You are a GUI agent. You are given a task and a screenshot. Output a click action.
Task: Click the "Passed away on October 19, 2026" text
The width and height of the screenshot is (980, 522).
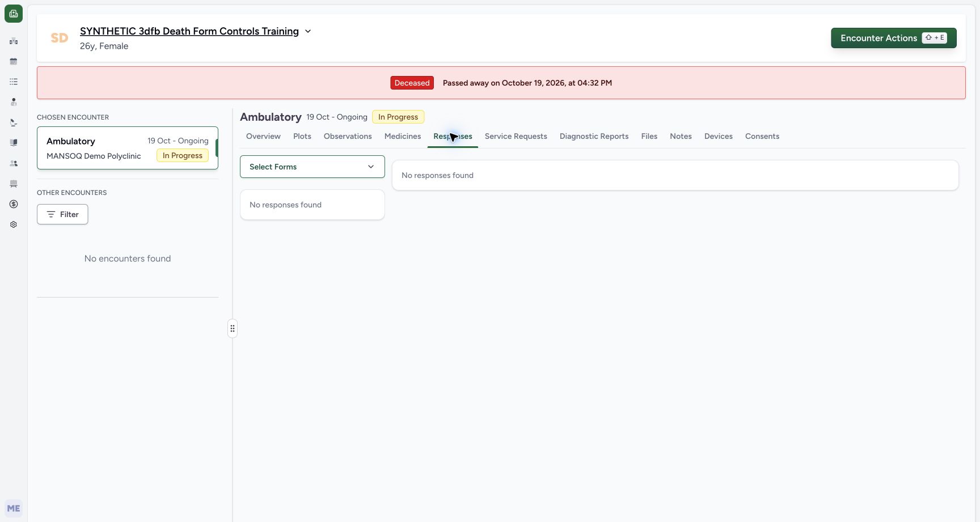click(x=527, y=83)
